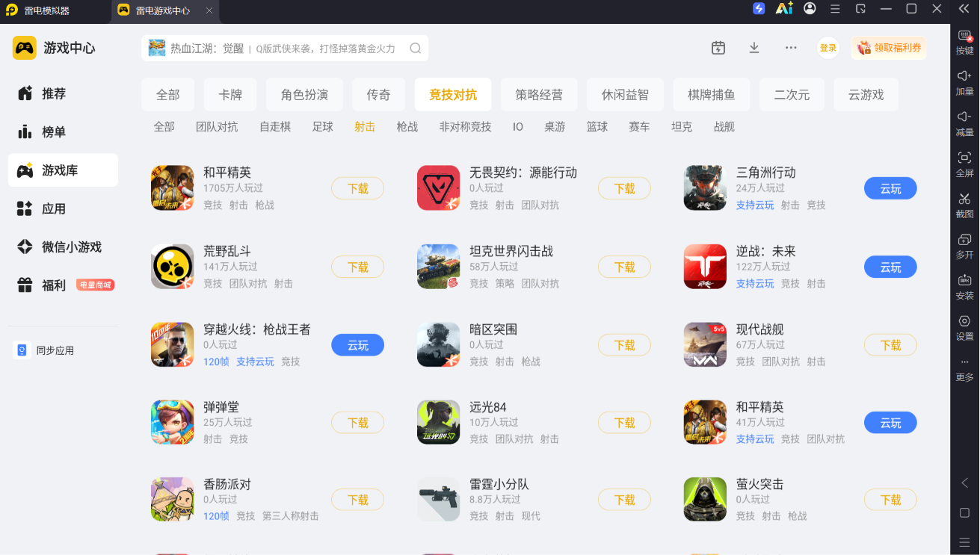980x555 pixels.
Task: Select the 策略经营 category tab
Action: (539, 94)
